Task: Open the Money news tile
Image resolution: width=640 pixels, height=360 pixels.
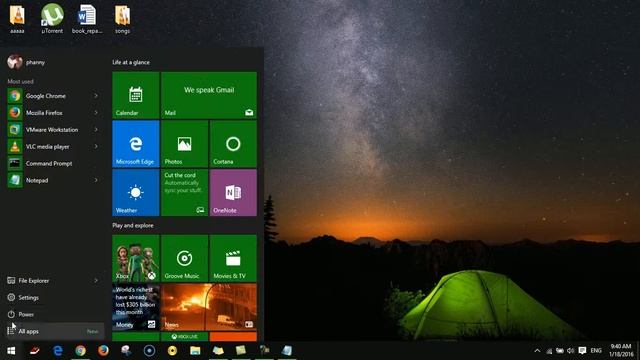Action: [x=136, y=307]
